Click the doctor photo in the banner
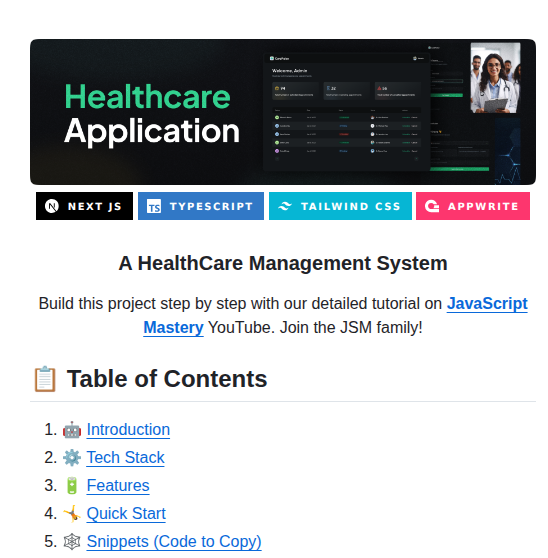 (495, 78)
